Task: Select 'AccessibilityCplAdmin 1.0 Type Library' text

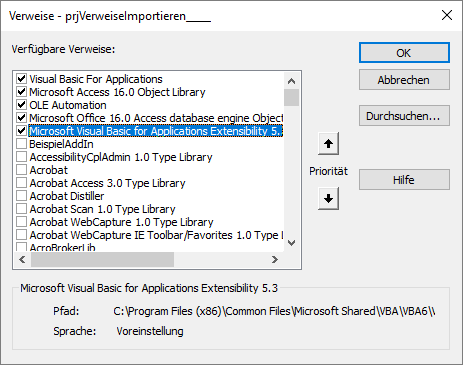Action: pos(121,157)
